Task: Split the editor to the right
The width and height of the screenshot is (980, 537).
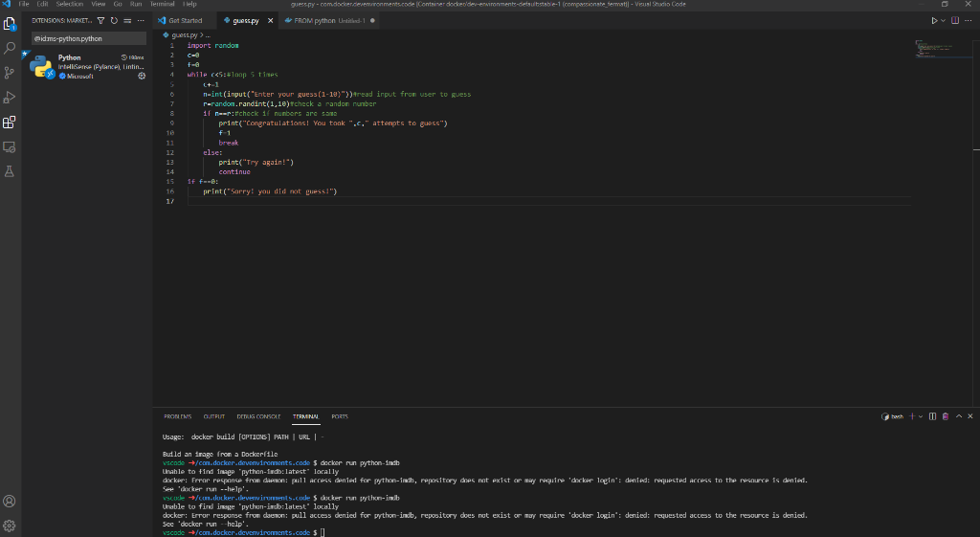Action: (x=956, y=20)
